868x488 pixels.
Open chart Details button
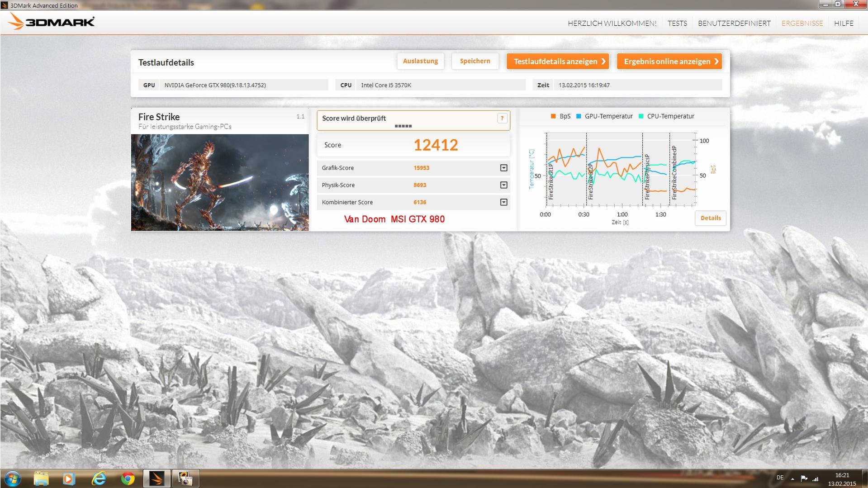tap(711, 218)
